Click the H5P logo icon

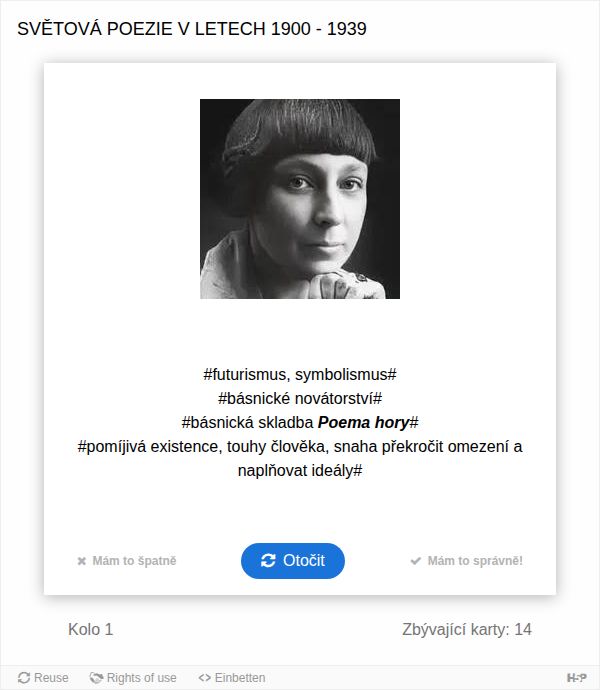(x=577, y=678)
